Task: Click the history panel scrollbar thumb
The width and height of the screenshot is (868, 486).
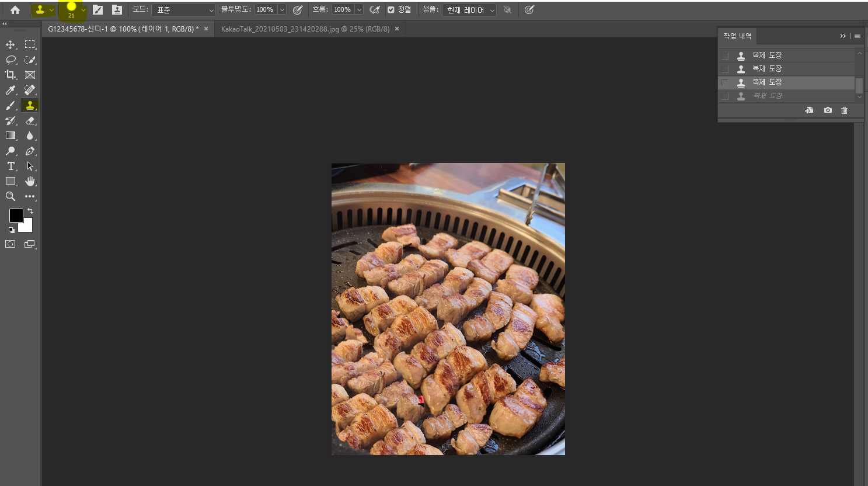Action: tap(859, 85)
